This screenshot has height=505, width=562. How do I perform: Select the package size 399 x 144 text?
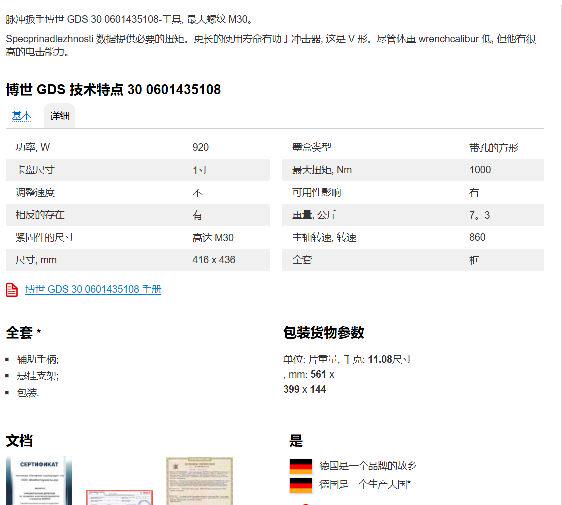click(x=305, y=389)
